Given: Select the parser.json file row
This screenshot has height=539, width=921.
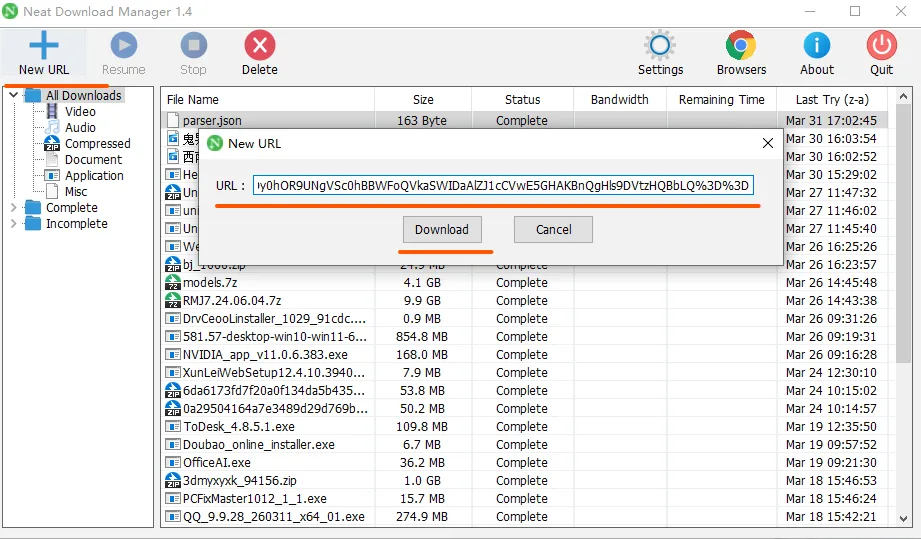Looking at the screenshot, I should click(x=525, y=120).
